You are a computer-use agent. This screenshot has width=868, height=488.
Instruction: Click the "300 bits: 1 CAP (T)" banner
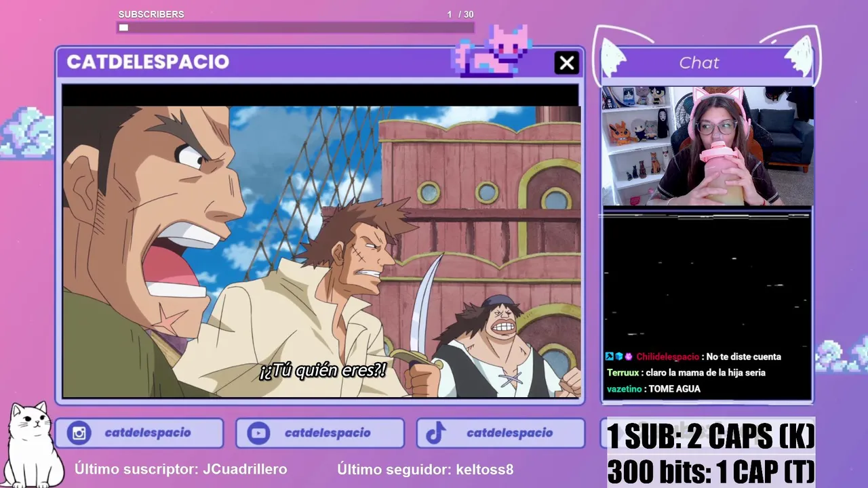coord(711,471)
